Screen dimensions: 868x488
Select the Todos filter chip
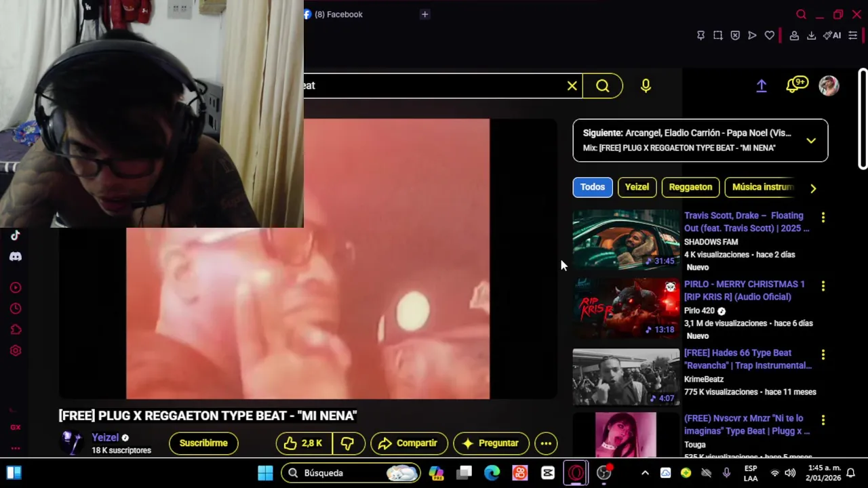(x=592, y=187)
